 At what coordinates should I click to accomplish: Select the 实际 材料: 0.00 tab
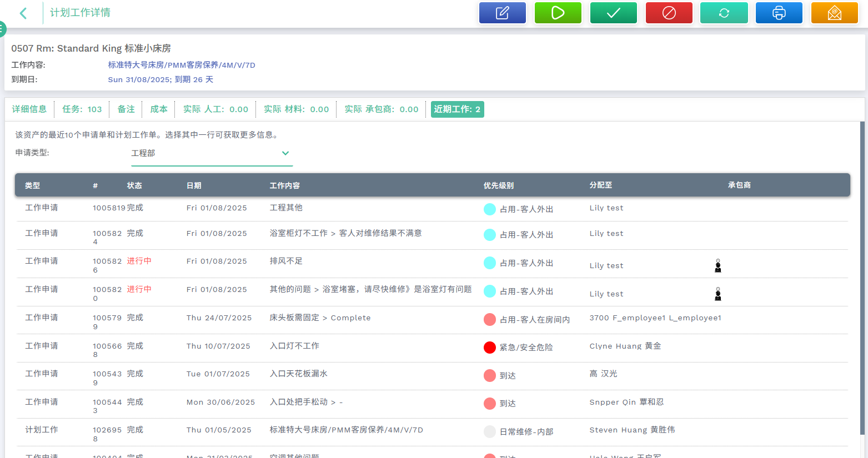tap(297, 109)
